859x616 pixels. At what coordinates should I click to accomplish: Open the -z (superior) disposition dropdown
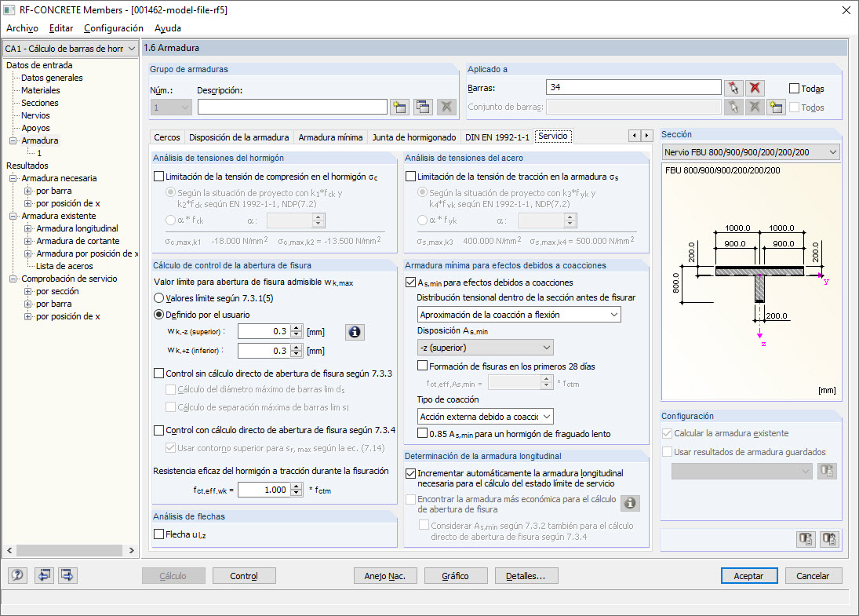(x=486, y=348)
